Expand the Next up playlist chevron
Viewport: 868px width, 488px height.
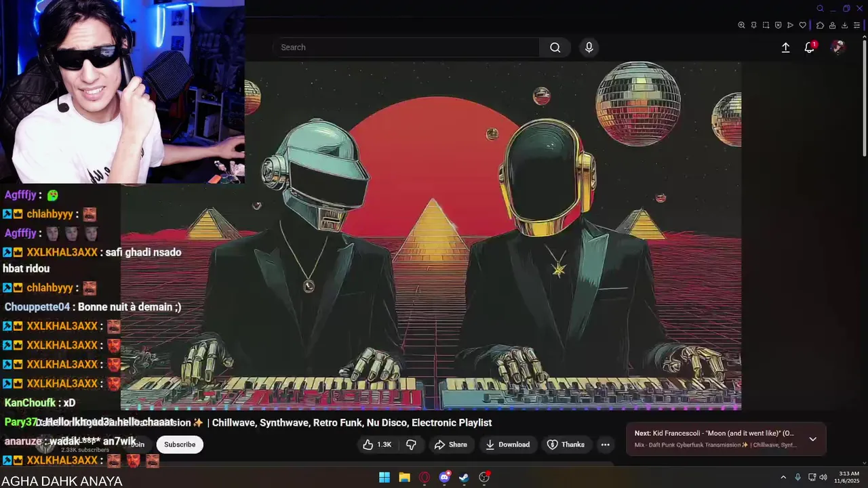812,439
